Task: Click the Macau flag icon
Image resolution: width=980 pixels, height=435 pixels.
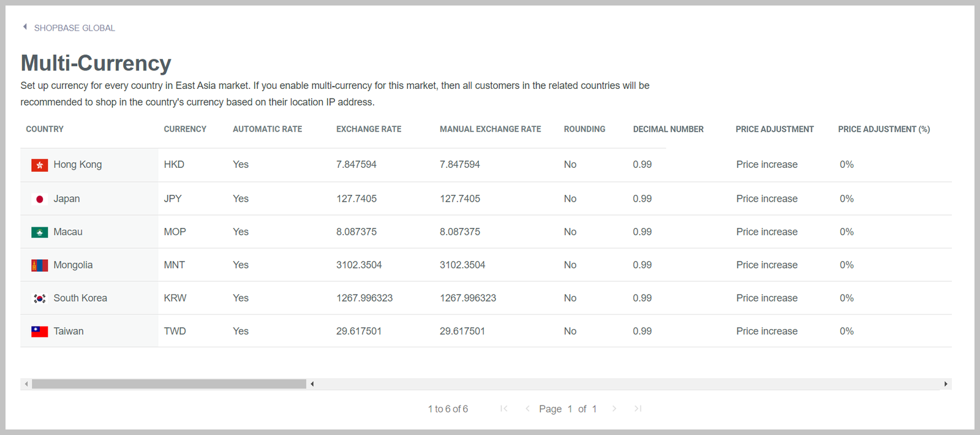Action: tap(40, 232)
